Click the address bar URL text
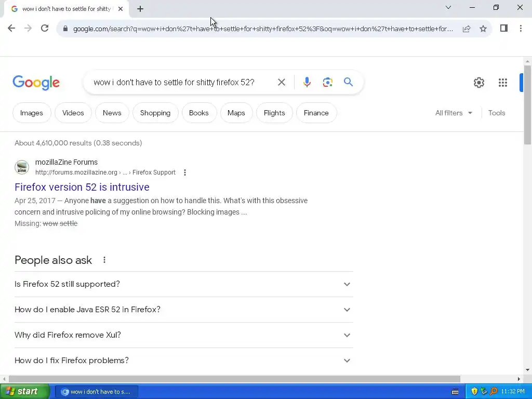This screenshot has width=532, height=399. tap(263, 29)
